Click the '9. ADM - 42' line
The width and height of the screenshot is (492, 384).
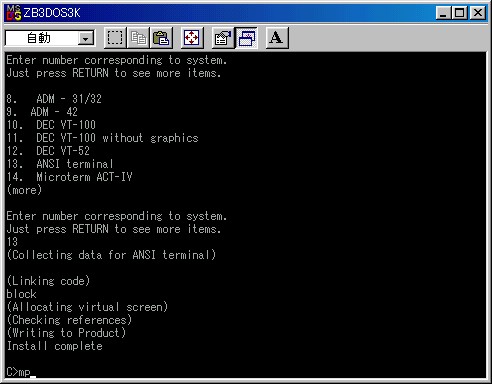[42, 112]
